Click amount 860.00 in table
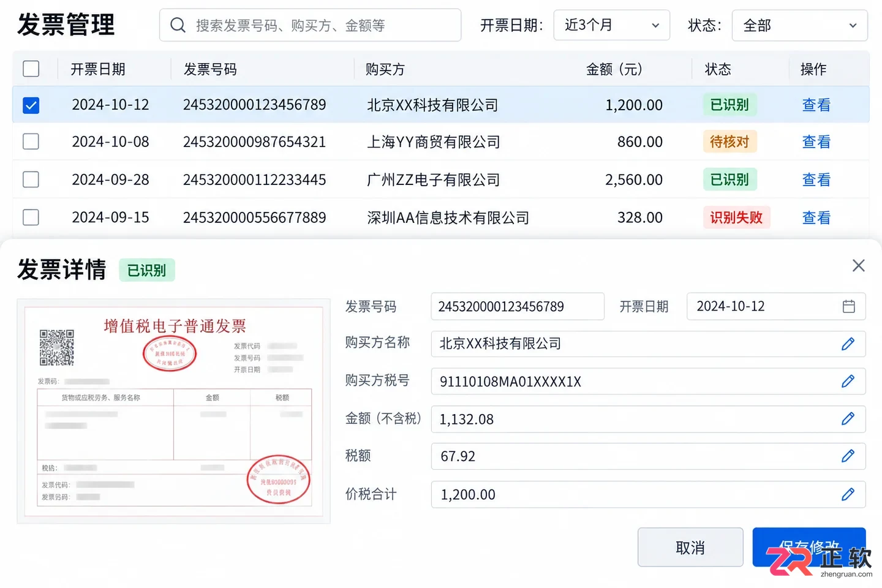 640,142
